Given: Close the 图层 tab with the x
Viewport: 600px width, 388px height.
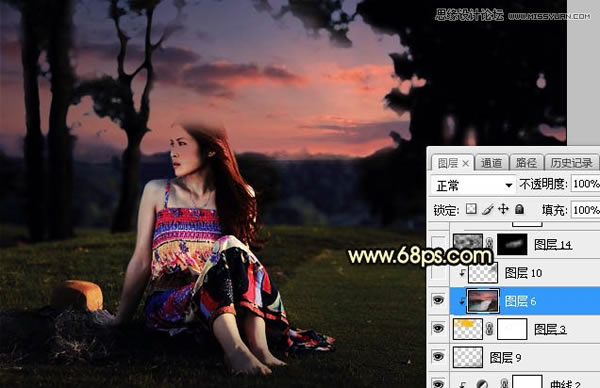Looking at the screenshot, I should coord(465,163).
